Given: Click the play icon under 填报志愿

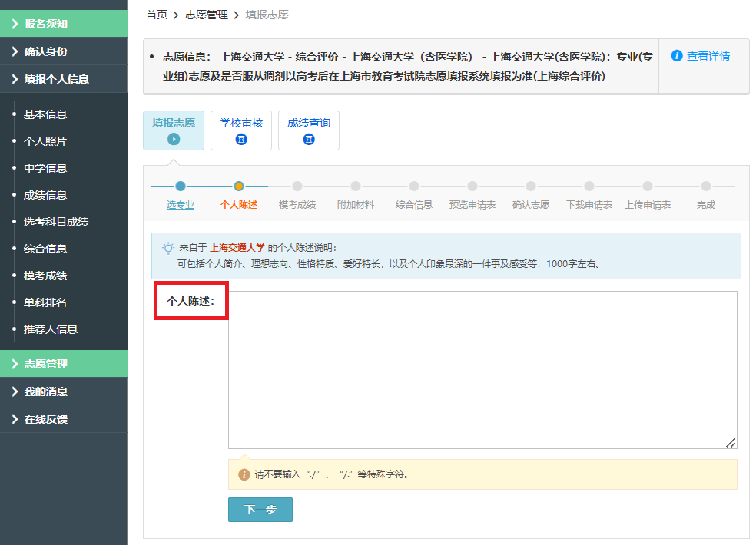Looking at the screenshot, I should (174, 139).
